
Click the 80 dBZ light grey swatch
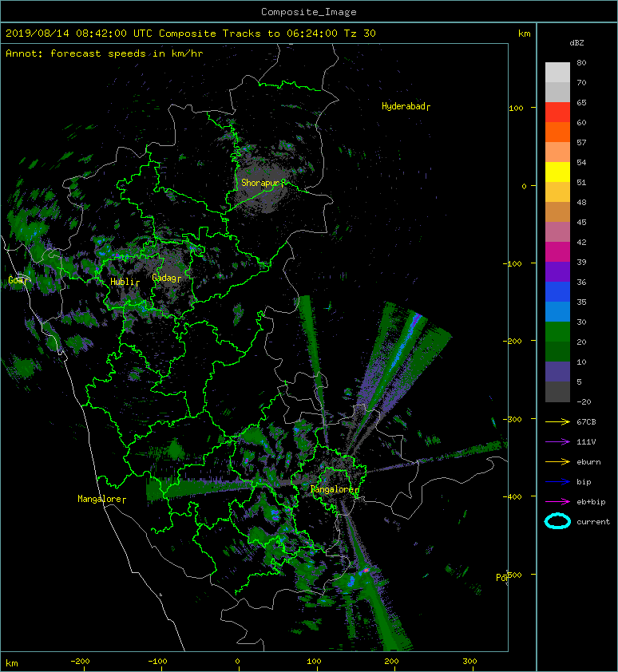click(557, 72)
